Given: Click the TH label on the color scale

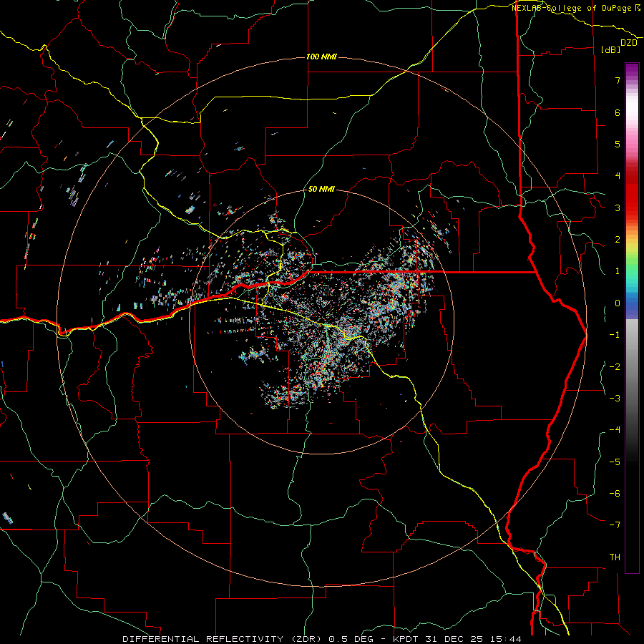Looking at the screenshot, I should (615, 557).
